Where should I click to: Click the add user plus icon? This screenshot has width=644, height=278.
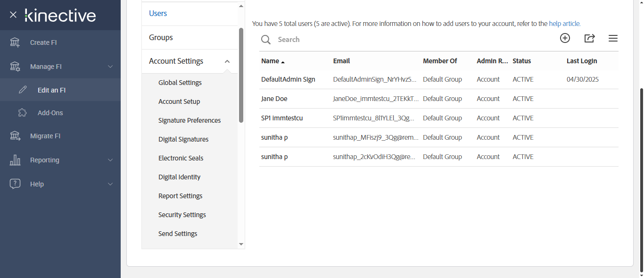565,39
